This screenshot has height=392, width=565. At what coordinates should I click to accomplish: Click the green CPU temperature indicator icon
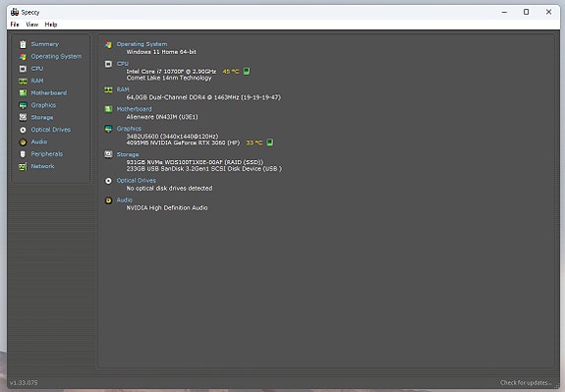[247, 71]
